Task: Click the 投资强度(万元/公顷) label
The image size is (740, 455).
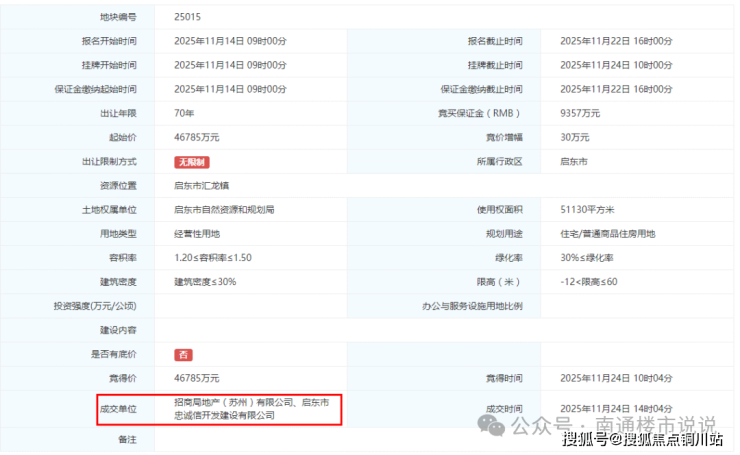Action: 95,306
